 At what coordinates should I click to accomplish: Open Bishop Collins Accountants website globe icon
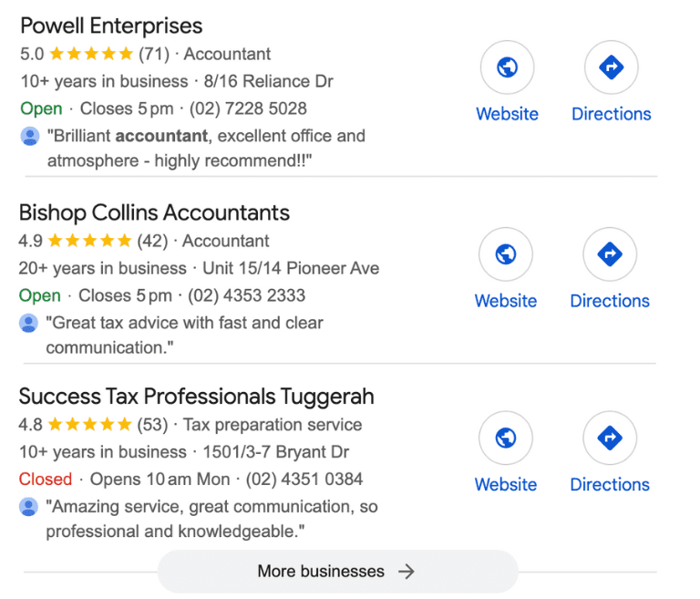506,254
